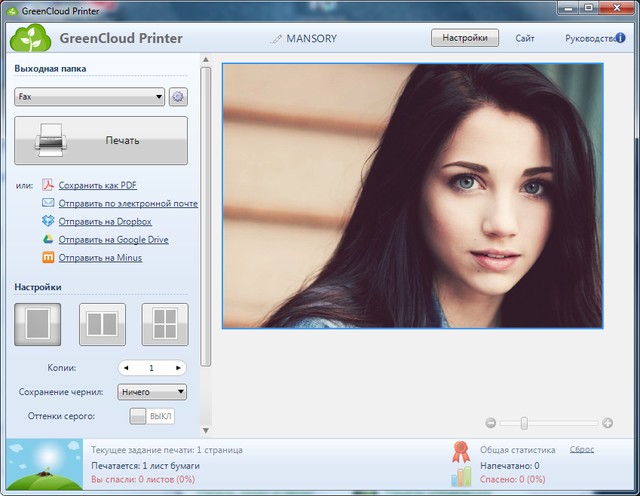Open the Сайт menu item
This screenshot has width=640, height=496.
click(x=525, y=38)
